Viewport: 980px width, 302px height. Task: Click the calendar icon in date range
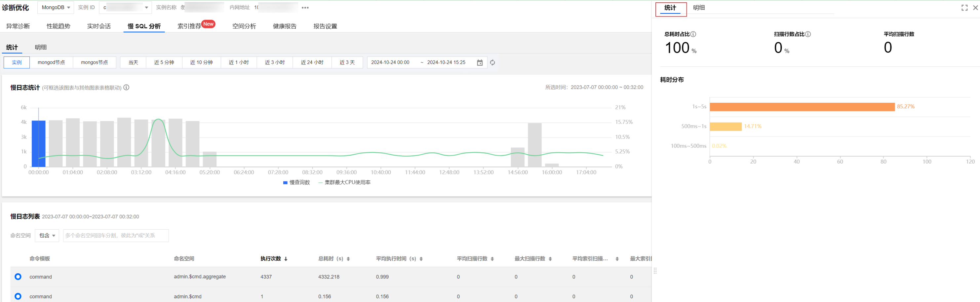tap(480, 63)
